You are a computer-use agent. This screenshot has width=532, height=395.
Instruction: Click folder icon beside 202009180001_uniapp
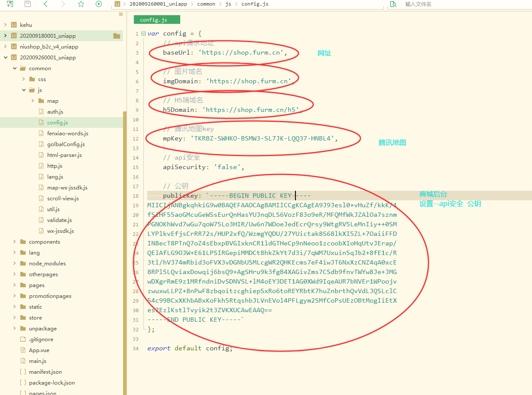pyautogui.click(x=117, y=36)
